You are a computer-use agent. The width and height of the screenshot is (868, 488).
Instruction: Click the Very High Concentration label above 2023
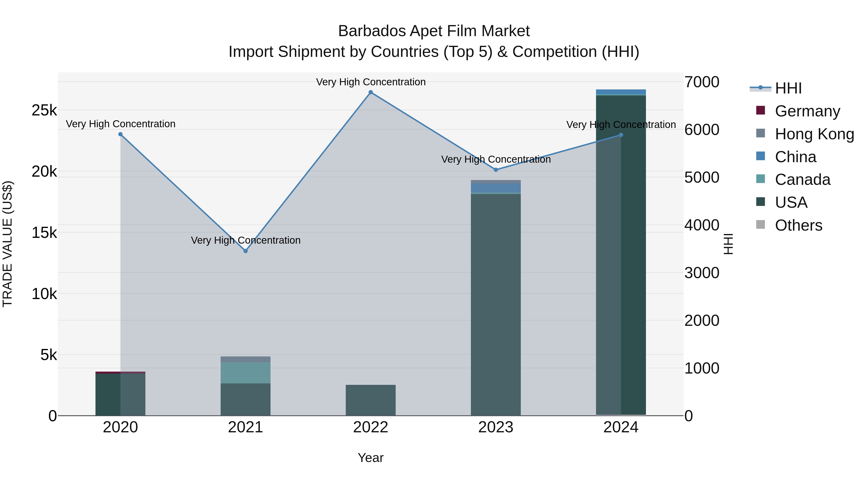point(496,159)
